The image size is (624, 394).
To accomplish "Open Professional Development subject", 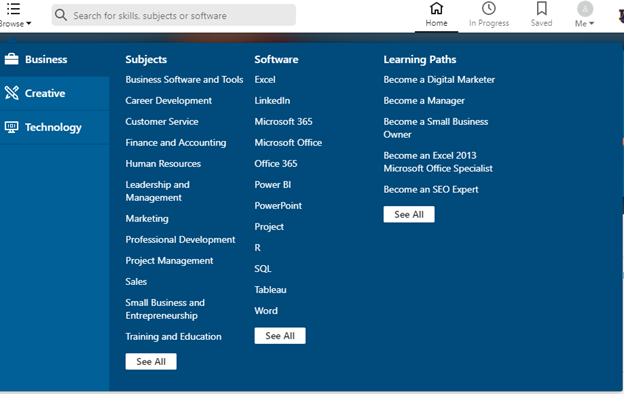I will (x=180, y=240).
